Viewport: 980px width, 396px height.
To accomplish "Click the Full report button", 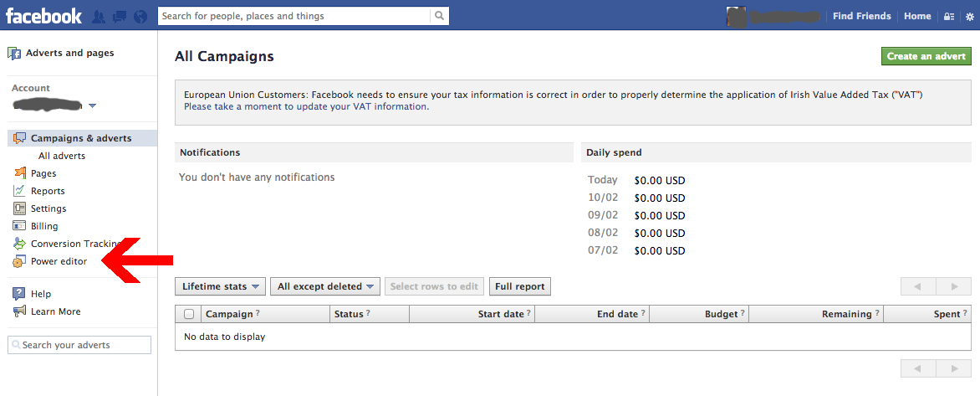I will tap(520, 286).
